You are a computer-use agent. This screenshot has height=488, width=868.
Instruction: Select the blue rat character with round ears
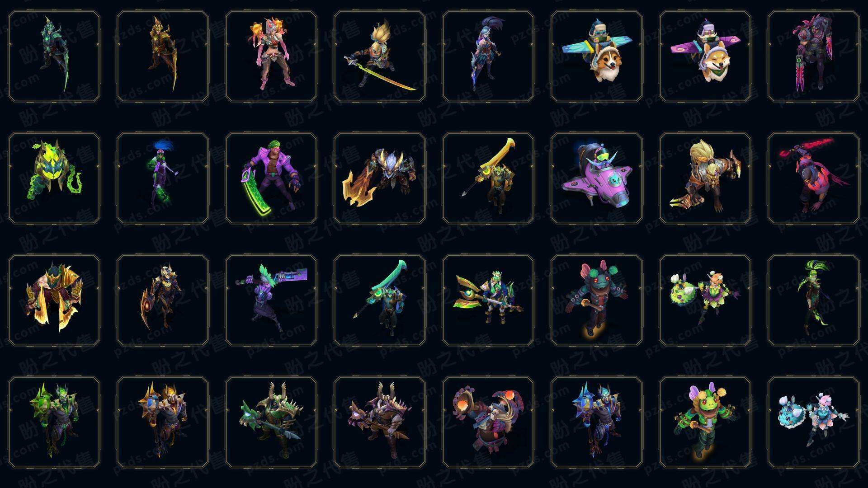(x=597, y=300)
